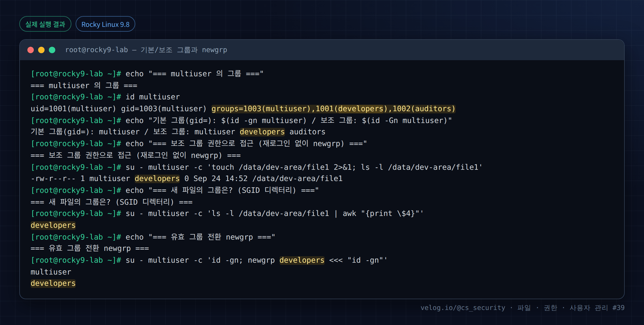This screenshot has height=325, width=644.
Task: Click the '-rw-r--r--' permissions string
Action: coord(53,179)
